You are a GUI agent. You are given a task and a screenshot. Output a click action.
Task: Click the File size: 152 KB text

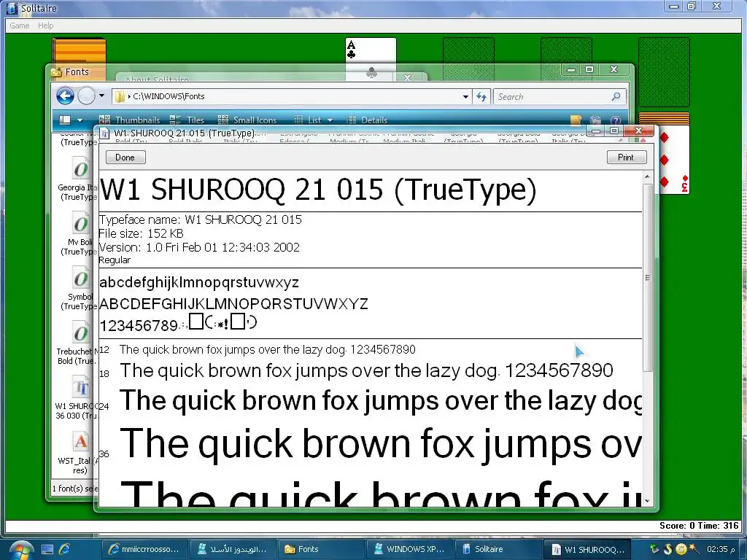[x=141, y=233]
